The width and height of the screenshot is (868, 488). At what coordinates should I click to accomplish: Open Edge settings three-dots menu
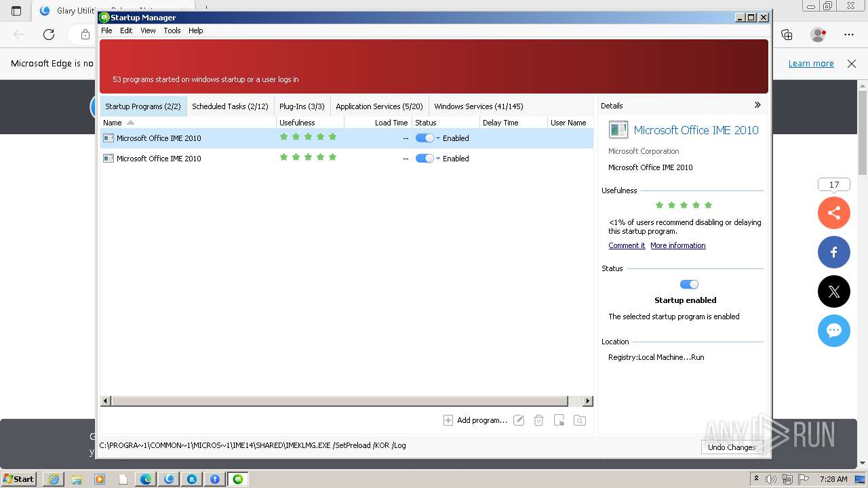pyautogui.click(x=849, y=35)
